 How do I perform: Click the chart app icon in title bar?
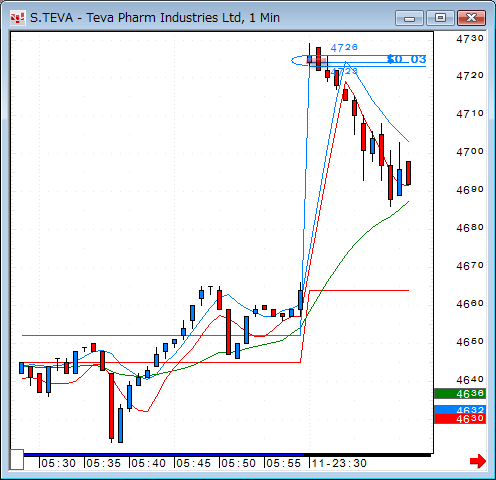click(x=18, y=18)
